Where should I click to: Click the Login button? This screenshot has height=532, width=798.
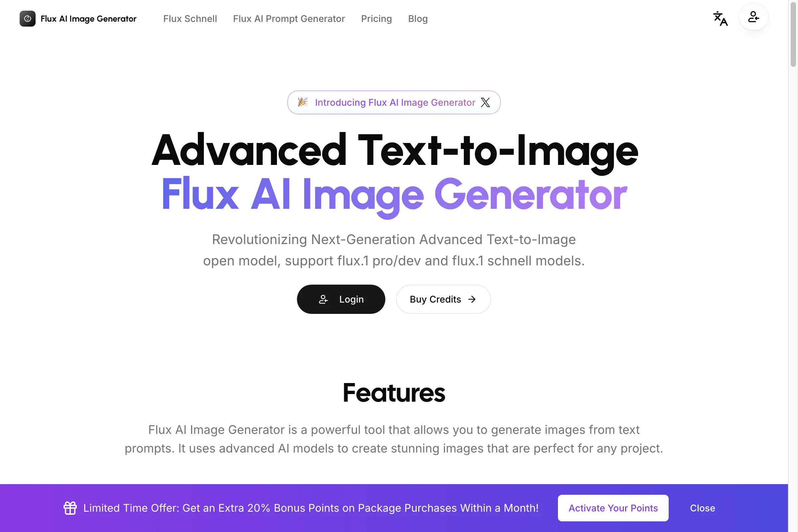tap(341, 299)
